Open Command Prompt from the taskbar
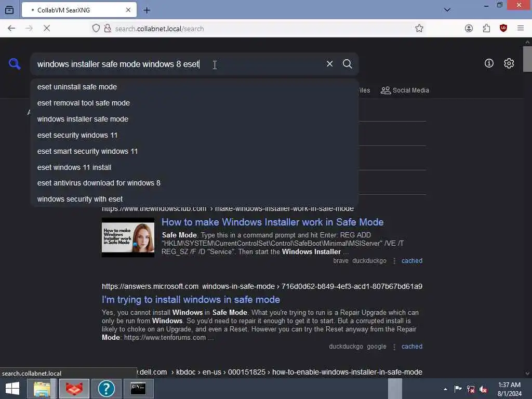Image resolution: width=532 pixels, height=399 pixels. click(138, 389)
